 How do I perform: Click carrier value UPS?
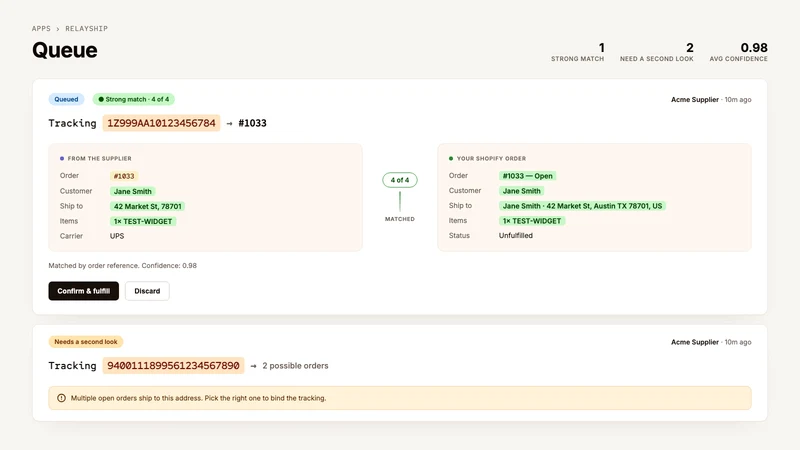click(117, 236)
